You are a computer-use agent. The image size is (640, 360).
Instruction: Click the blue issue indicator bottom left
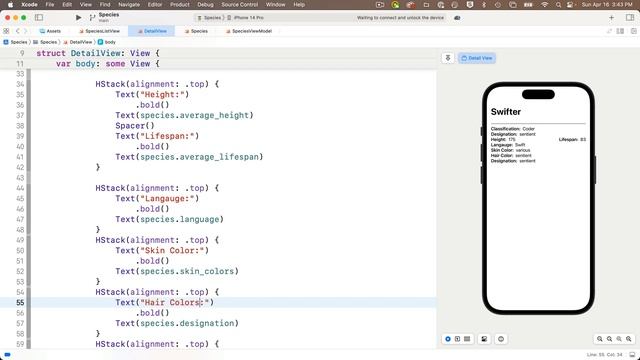point(7,355)
